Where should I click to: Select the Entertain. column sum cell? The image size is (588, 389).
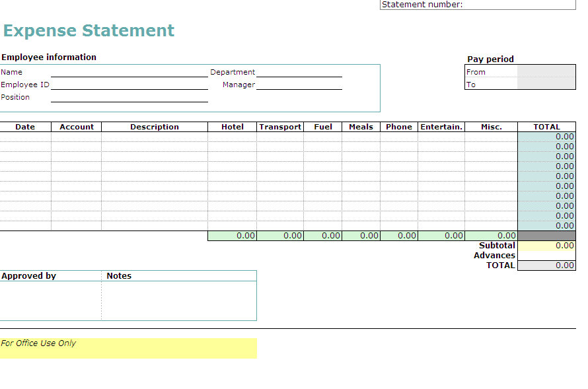click(441, 236)
